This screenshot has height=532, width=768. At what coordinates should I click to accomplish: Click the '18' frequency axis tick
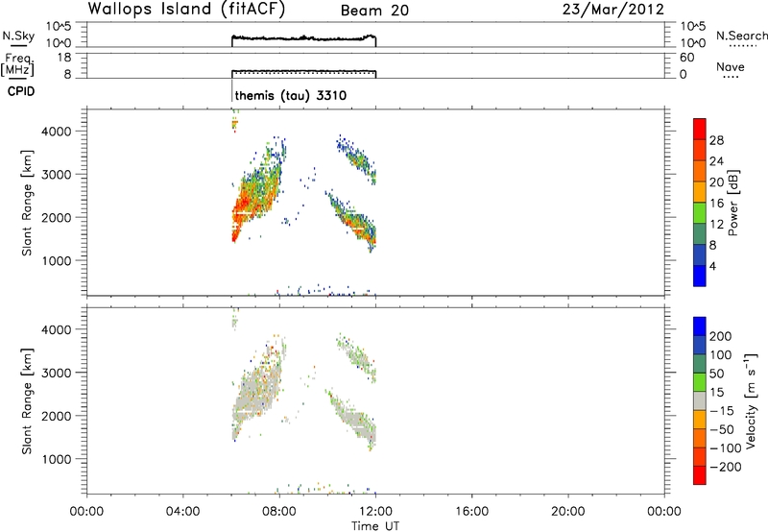click(x=64, y=58)
